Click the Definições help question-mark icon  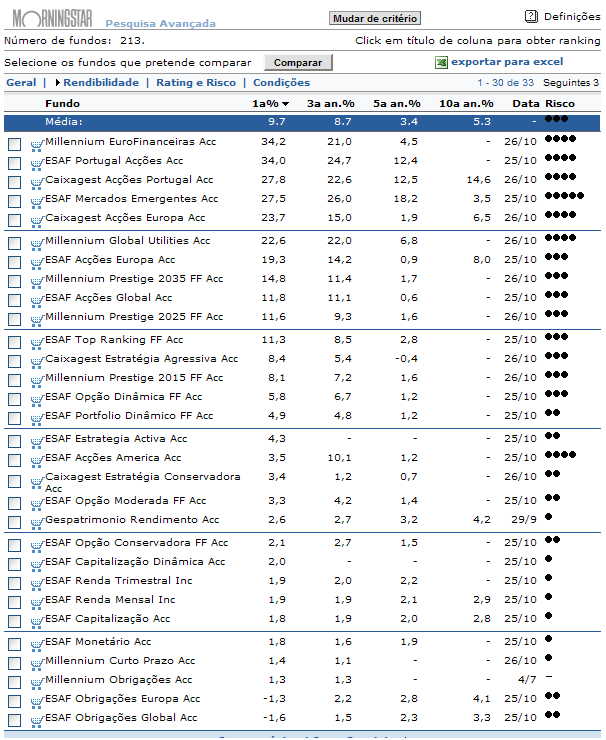(531, 16)
